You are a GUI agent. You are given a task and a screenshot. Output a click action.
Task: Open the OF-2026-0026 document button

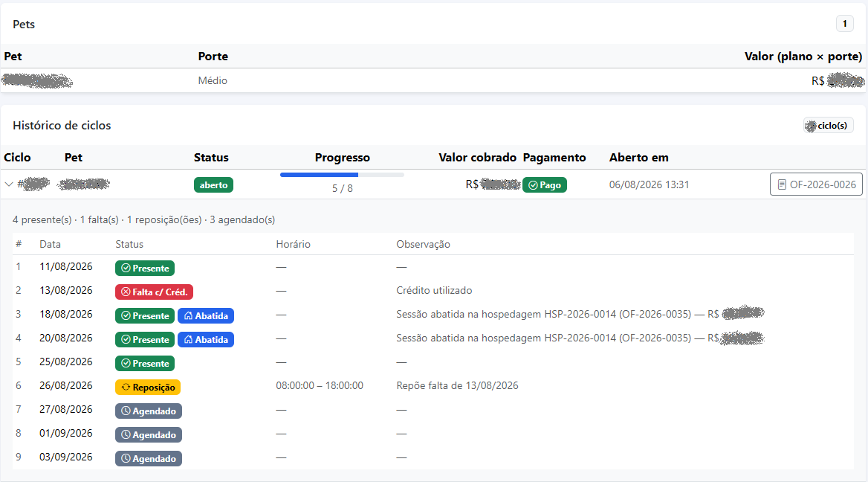(816, 184)
